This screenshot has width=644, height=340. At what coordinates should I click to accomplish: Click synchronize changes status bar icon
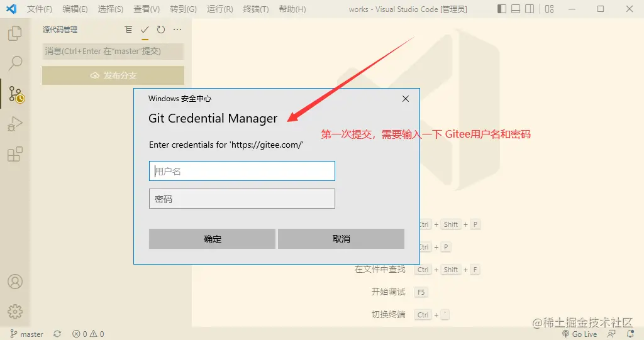(57, 334)
